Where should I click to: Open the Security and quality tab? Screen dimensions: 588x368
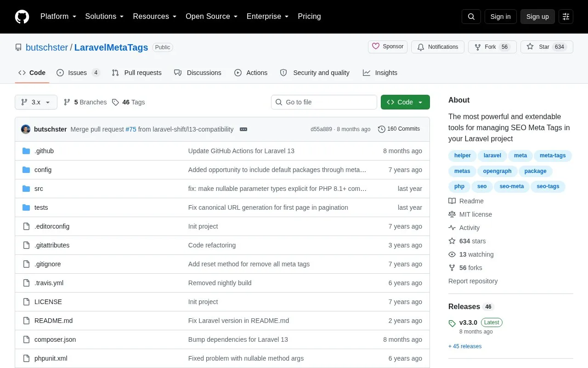click(x=315, y=73)
